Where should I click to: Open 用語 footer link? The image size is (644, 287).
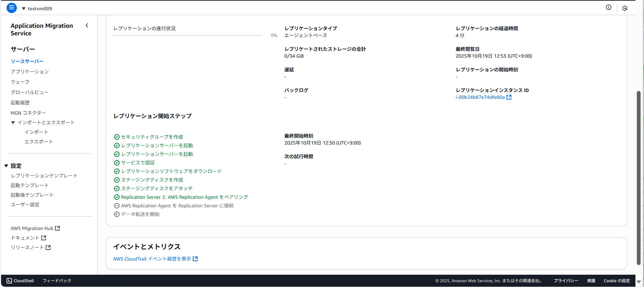(591, 281)
